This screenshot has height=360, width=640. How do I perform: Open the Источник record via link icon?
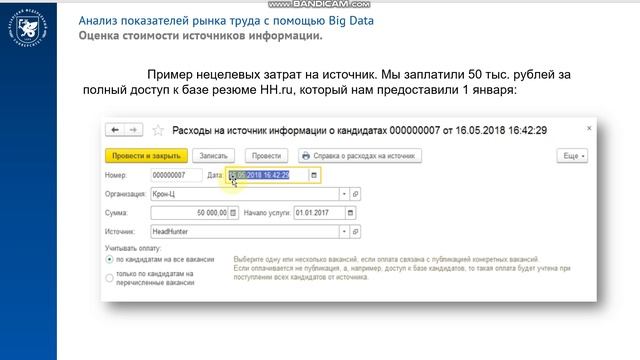click(x=355, y=231)
